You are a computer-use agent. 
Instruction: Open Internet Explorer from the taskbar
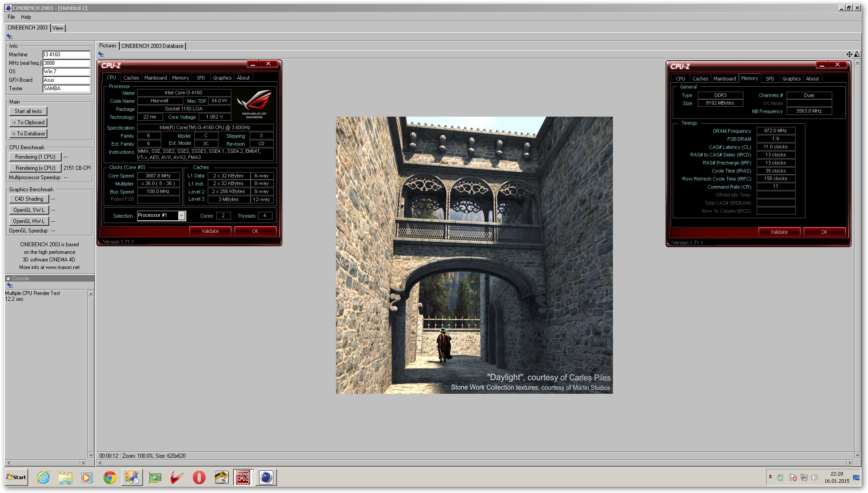point(43,477)
